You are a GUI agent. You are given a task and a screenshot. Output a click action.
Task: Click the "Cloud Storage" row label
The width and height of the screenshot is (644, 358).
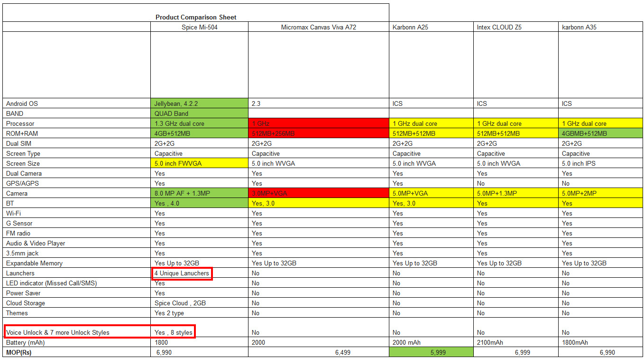(26, 303)
